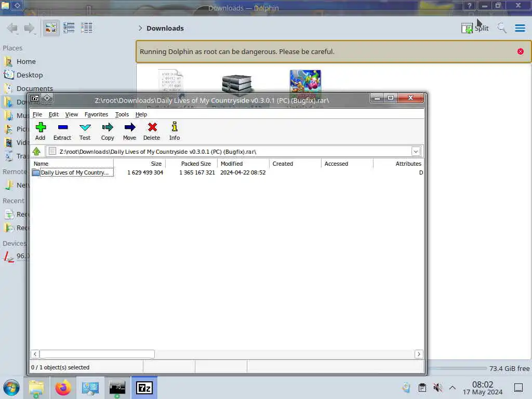Expand the breadcrumb chevron before Downloads
Screen dimensions: 532x399
click(140, 28)
